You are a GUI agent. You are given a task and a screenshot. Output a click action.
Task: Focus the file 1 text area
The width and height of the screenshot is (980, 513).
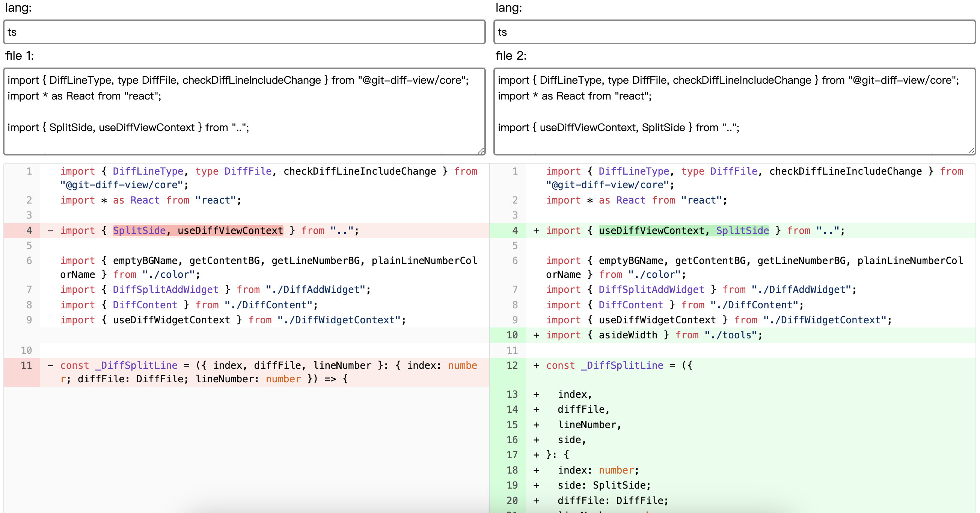click(244, 111)
